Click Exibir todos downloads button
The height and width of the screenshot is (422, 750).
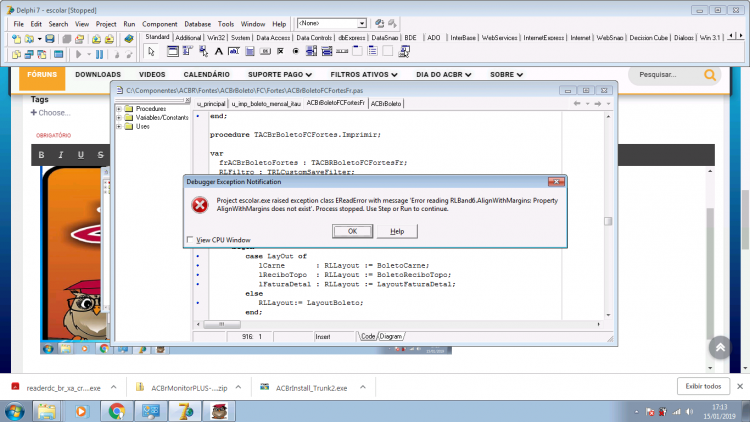703,386
